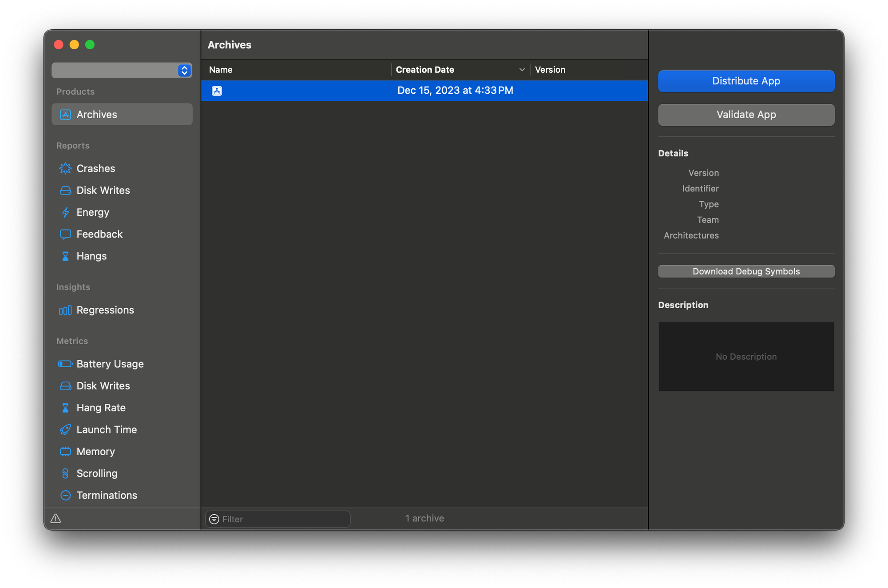Click the Energy lightning bolt icon
Image resolution: width=888 pixels, height=588 pixels.
coord(65,212)
